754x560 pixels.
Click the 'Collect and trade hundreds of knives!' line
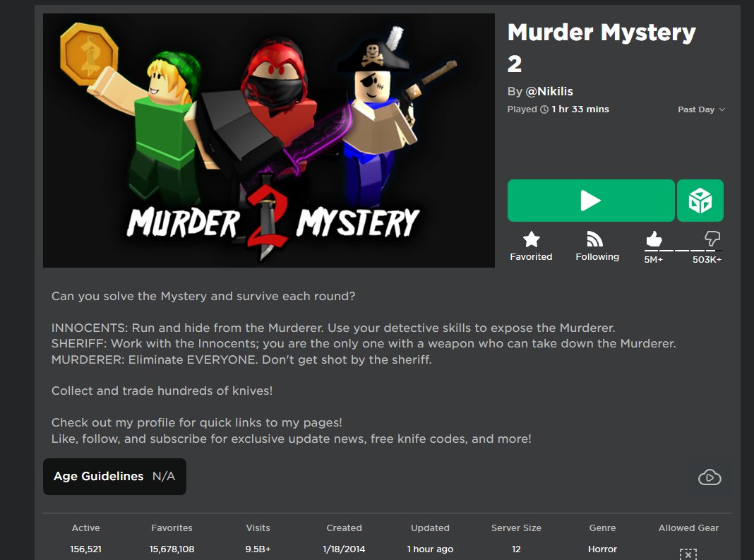point(162,391)
